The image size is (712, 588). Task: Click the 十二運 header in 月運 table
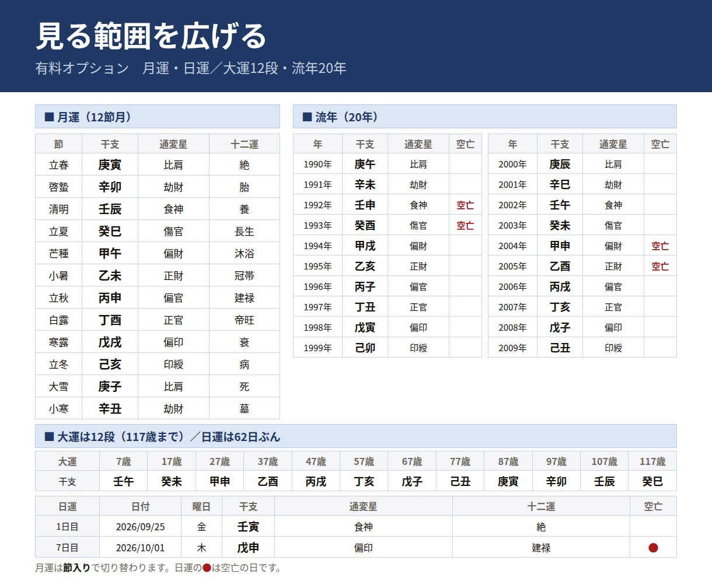click(245, 144)
